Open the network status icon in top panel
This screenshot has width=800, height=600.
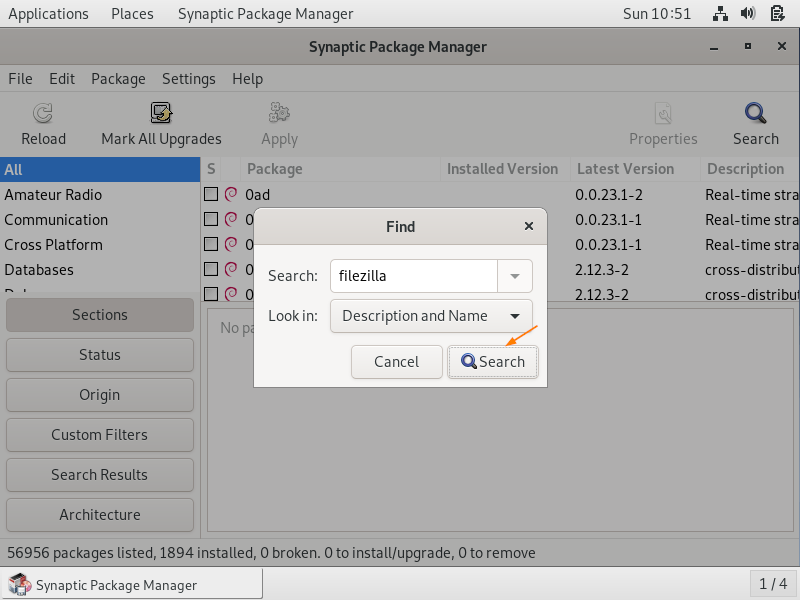pos(720,14)
